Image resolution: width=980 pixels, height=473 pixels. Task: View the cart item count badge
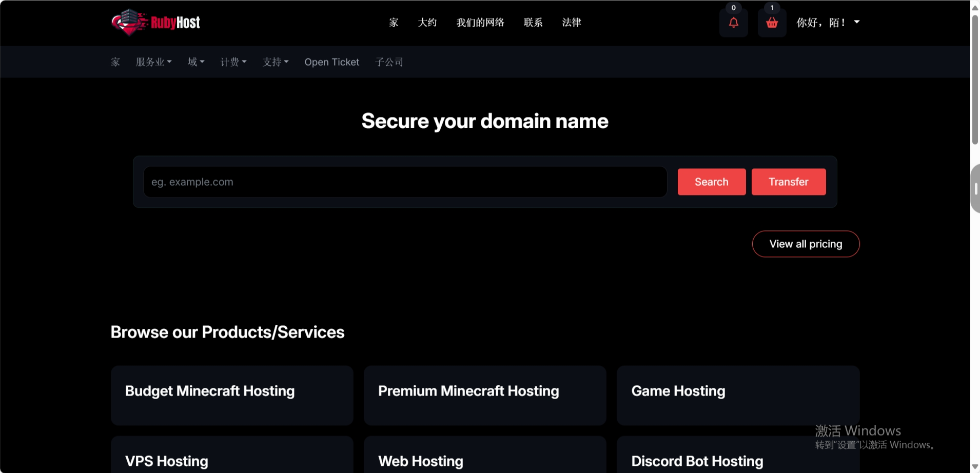(x=772, y=8)
